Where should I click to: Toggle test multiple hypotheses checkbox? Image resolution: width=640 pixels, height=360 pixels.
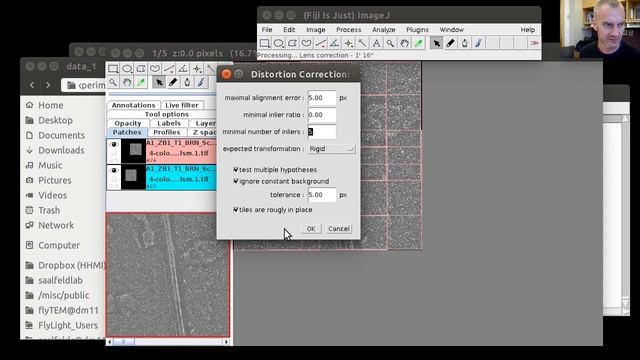pyautogui.click(x=236, y=169)
